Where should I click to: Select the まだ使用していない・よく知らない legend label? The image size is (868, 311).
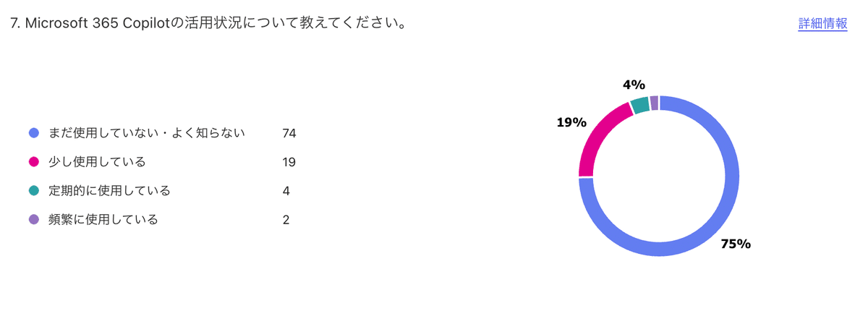[x=147, y=133]
